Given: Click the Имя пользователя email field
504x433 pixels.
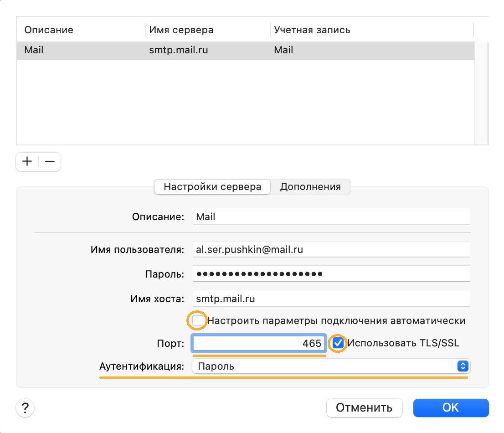Looking at the screenshot, I should click(331, 249).
